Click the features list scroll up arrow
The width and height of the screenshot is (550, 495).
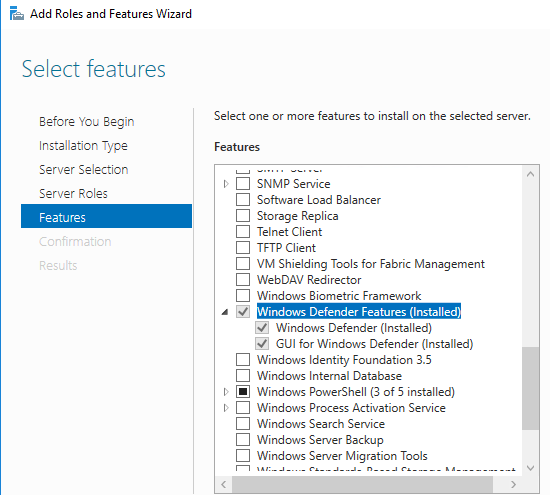tap(530, 174)
